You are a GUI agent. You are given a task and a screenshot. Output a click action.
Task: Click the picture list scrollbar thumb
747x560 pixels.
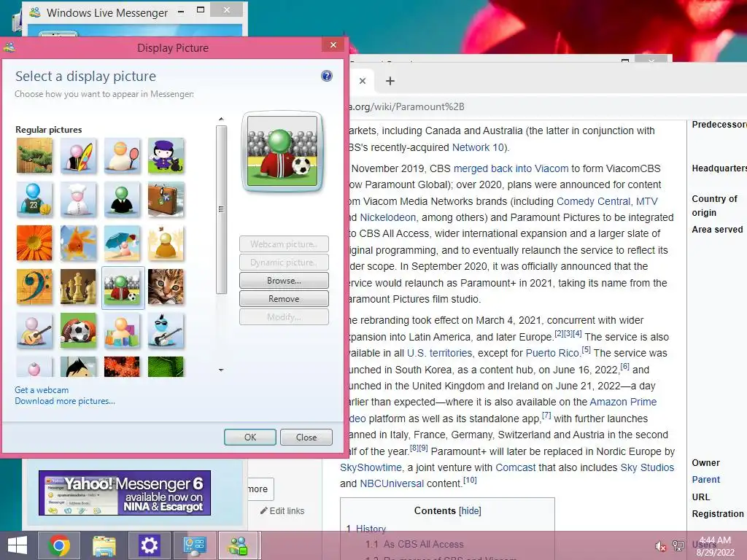[x=221, y=209]
